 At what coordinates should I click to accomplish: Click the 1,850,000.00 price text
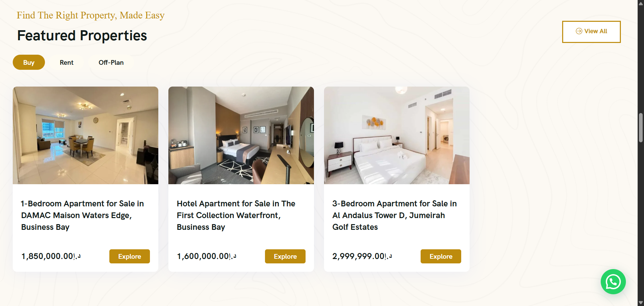pos(51,256)
